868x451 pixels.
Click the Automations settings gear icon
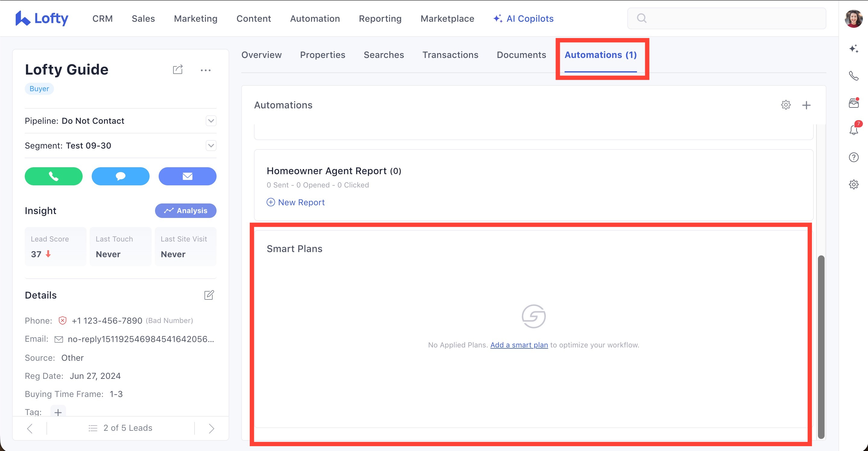785,105
